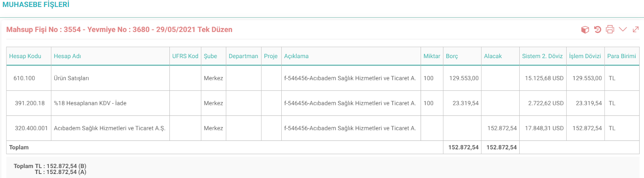Collapse the voucher panel using the chevron
This screenshot has width=644, height=178.
[x=623, y=29]
